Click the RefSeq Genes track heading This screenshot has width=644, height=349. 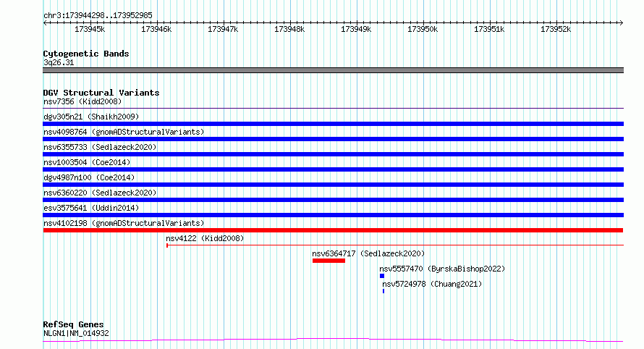point(73,324)
